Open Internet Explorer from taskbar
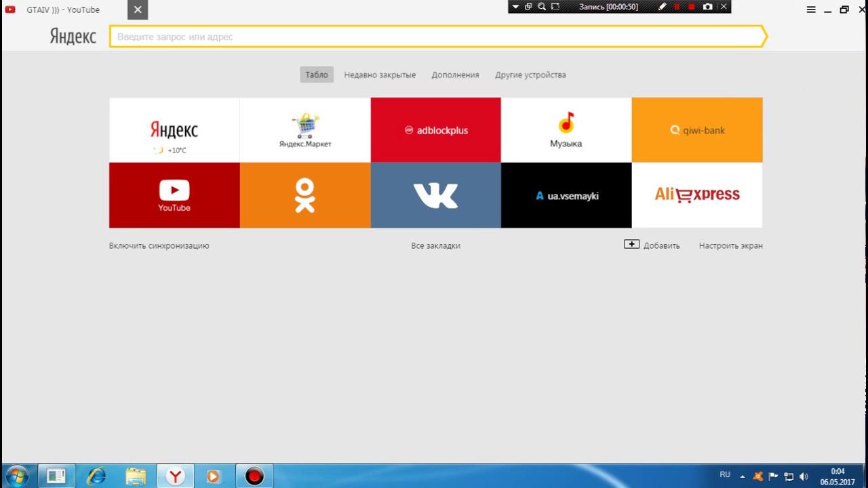Image resolution: width=868 pixels, height=488 pixels. pos(96,476)
